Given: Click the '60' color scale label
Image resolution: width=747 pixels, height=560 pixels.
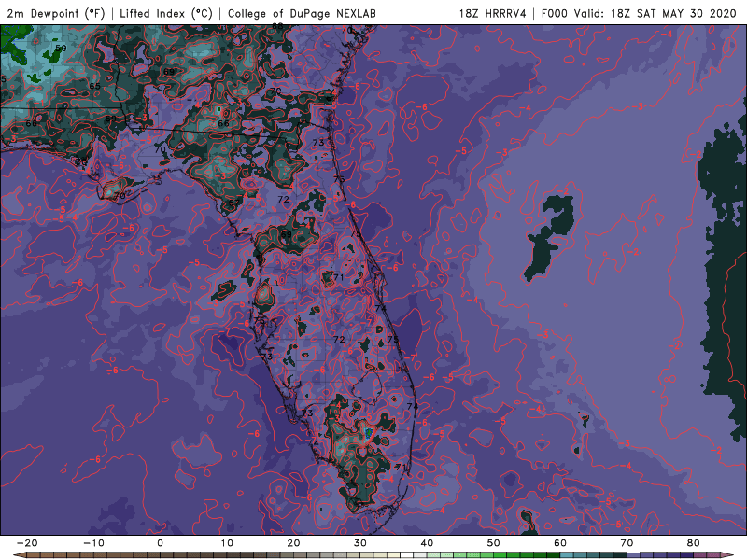Looking at the screenshot, I should 560,543.
